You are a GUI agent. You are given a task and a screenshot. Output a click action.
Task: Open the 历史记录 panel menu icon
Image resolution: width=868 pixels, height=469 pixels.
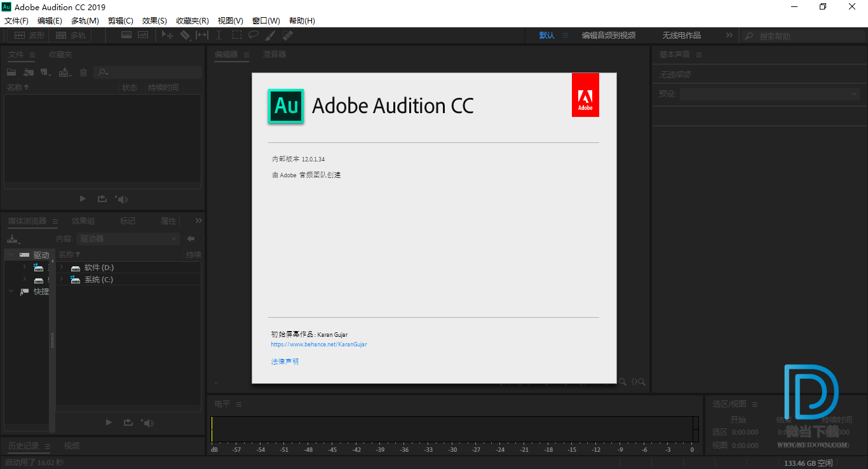coord(48,446)
